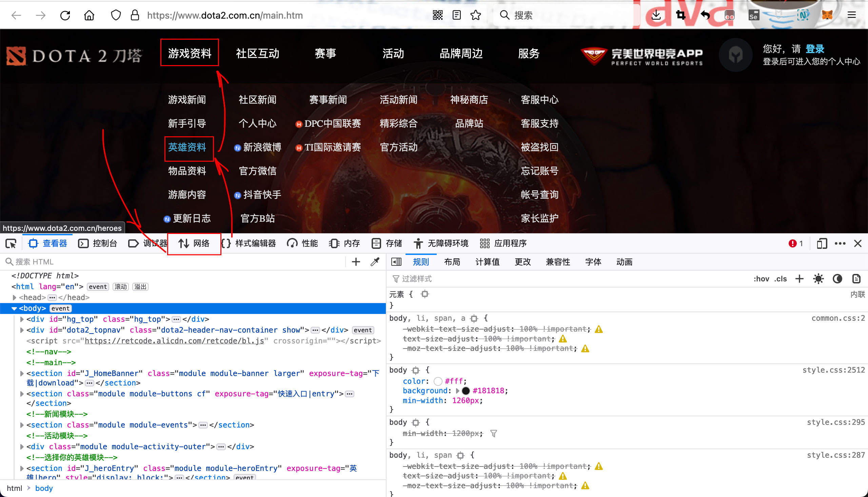Open the MetaMask fox extension icon
The image size is (868, 497).
[x=827, y=15]
